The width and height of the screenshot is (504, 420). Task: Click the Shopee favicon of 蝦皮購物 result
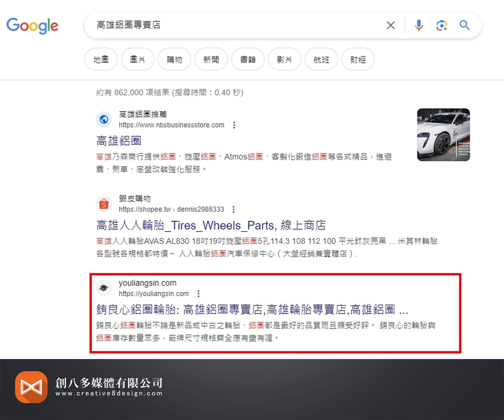tap(104, 204)
